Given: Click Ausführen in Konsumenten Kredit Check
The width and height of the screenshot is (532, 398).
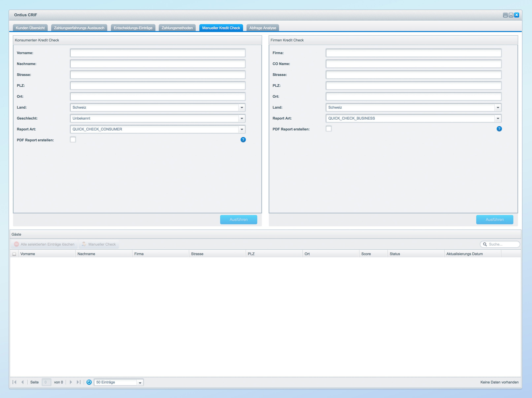Looking at the screenshot, I should coord(239,219).
